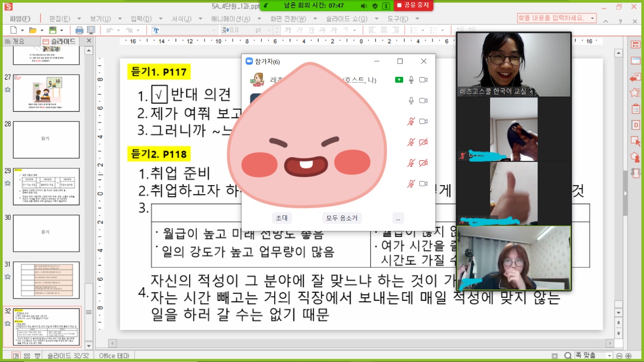Click the Print icon in toolbar
This screenshot has width=644, height=362.
80,30
